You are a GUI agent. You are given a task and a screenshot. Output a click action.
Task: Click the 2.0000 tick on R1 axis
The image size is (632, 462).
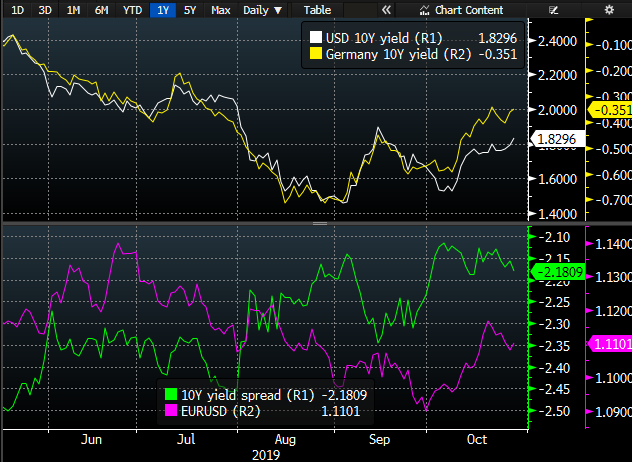(557, 110)
